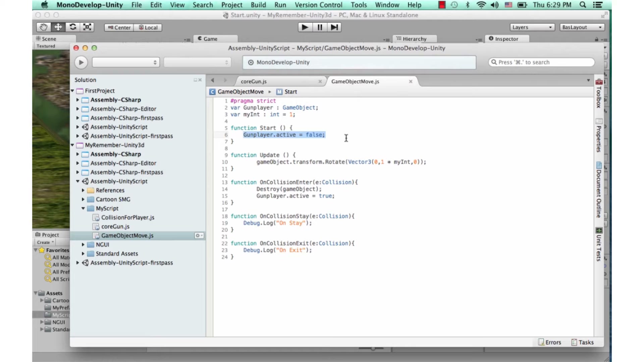The width and height of the screenshot is (644, 362).
Task: Expand the Cartoon SMG folder
Action: [83, 199]
